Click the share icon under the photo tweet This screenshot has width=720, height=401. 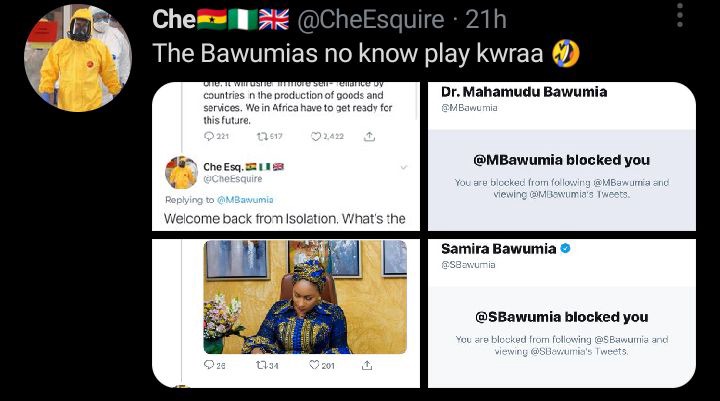(366, 365)
